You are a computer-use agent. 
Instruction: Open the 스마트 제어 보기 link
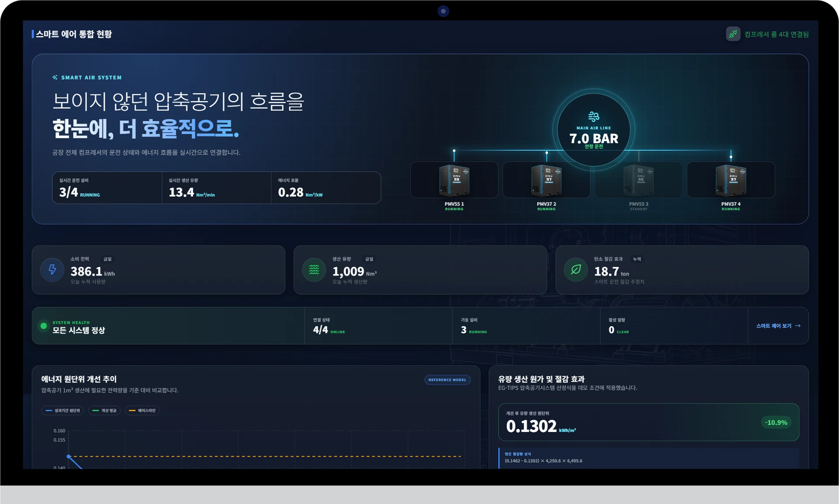pyautogui.click(x=778, y=326)
